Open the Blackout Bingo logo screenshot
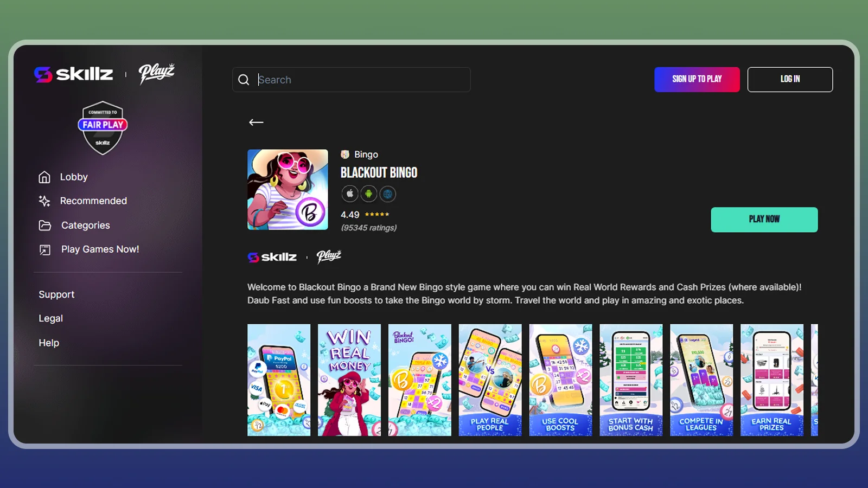868x488 pixels. (x=420, y=380)
